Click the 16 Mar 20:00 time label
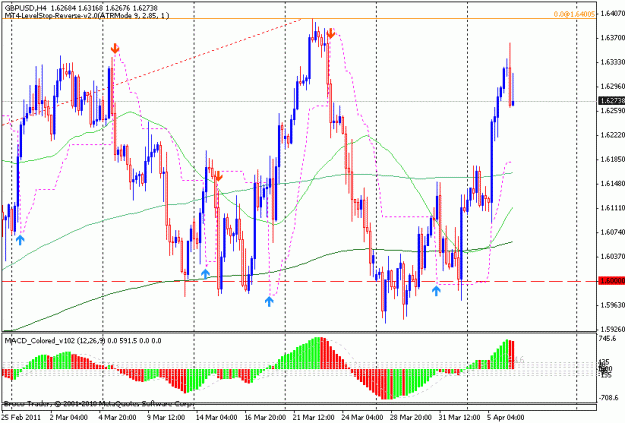 (x=265, y=417)
